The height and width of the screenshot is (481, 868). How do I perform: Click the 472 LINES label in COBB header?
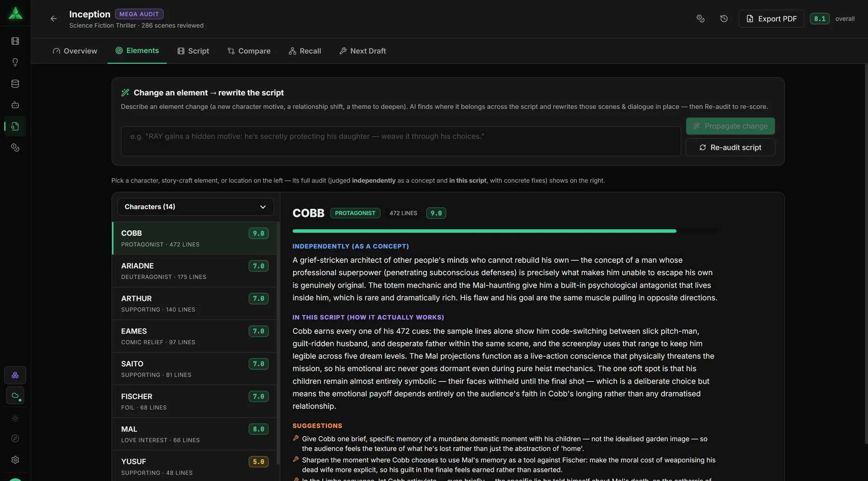[403, 213]
